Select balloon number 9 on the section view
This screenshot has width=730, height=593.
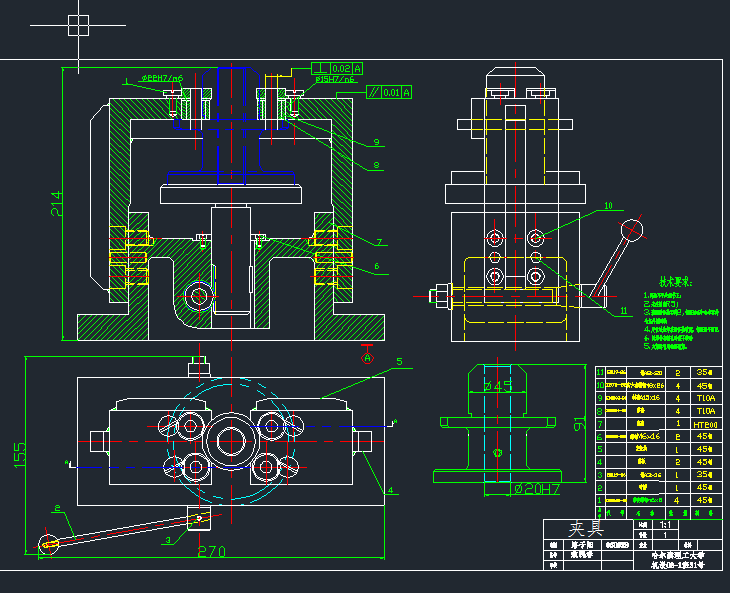tap(376, 142)
